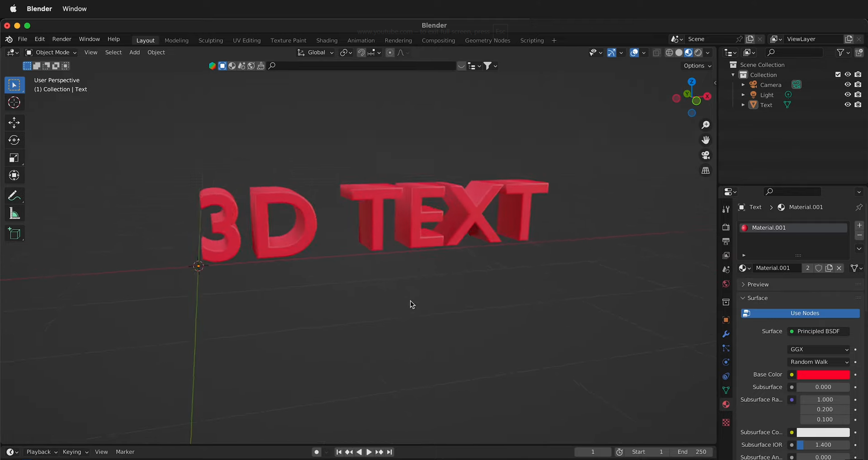Open the Render menu
This screenshot has height=460, width=868.
coord(62,39)
